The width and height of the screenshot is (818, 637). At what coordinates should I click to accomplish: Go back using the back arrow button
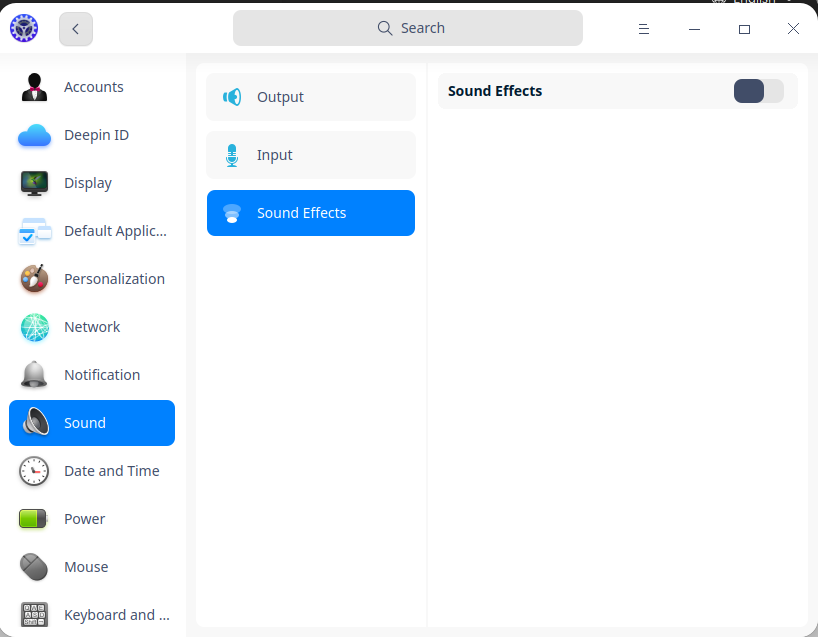76,29
